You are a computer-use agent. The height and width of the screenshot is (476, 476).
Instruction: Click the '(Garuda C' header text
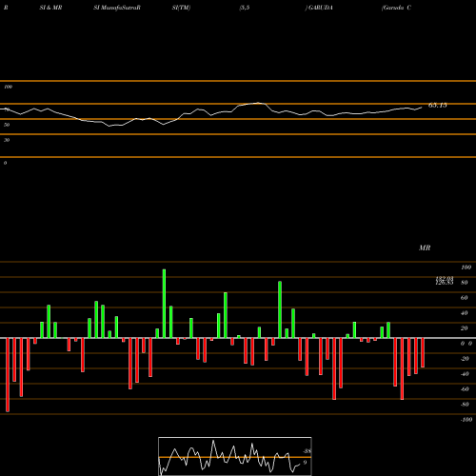[x=396, y=8]
